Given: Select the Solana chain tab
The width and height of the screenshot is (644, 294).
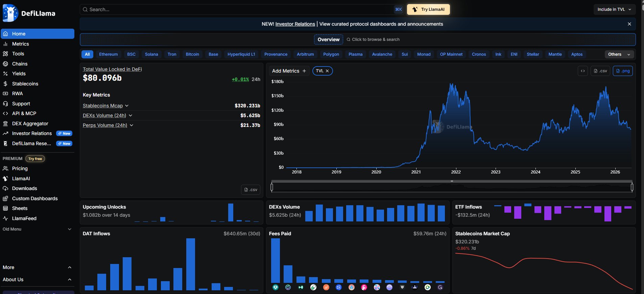Looking at the screenshot, I should point(151,54).
